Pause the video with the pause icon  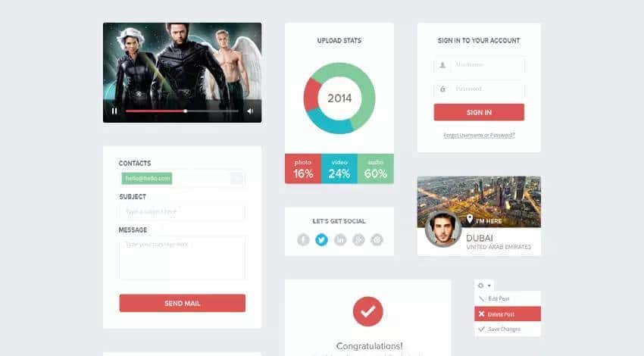114,111
